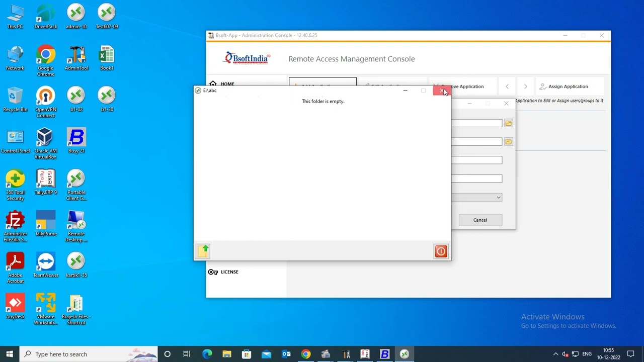This screenshot has height=362, width=644.
Task: Select the Book1 Excel file icon
Action: 107,58
